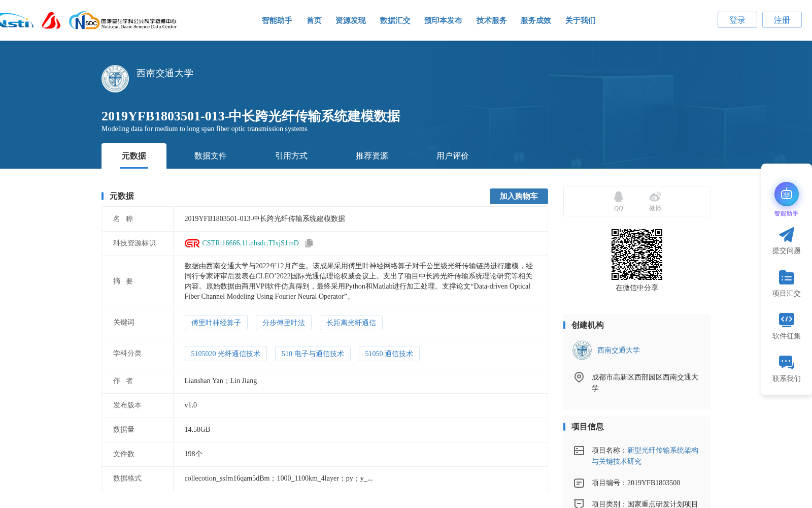Image resolution: width=812 pixels, height=508 pixels.
Task: Select the 元数据 tab
Action: point(134,156)
